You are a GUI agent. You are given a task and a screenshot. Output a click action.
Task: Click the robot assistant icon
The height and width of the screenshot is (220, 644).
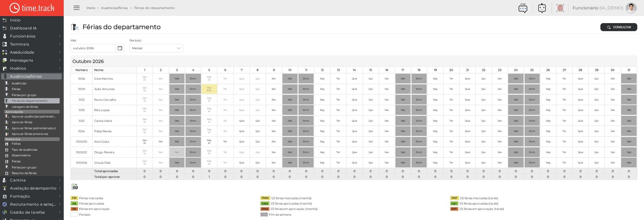542,8
